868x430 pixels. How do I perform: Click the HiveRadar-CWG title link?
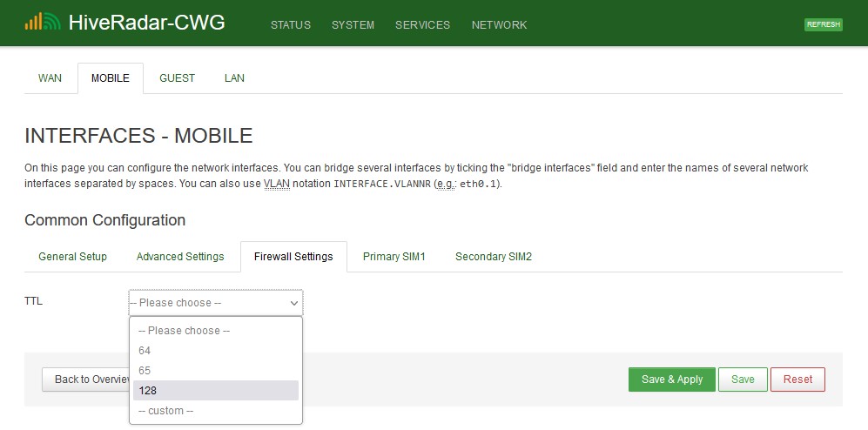pyautogui.click(x=146, y=24)
